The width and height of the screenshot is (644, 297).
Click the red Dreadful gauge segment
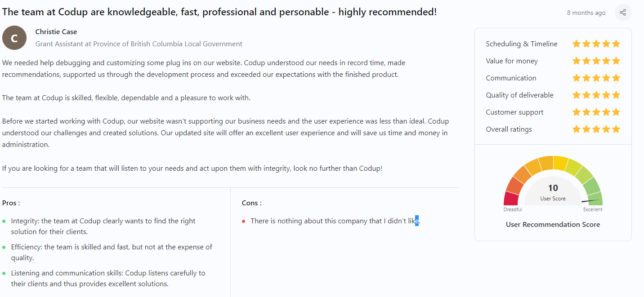click(511, 199)
